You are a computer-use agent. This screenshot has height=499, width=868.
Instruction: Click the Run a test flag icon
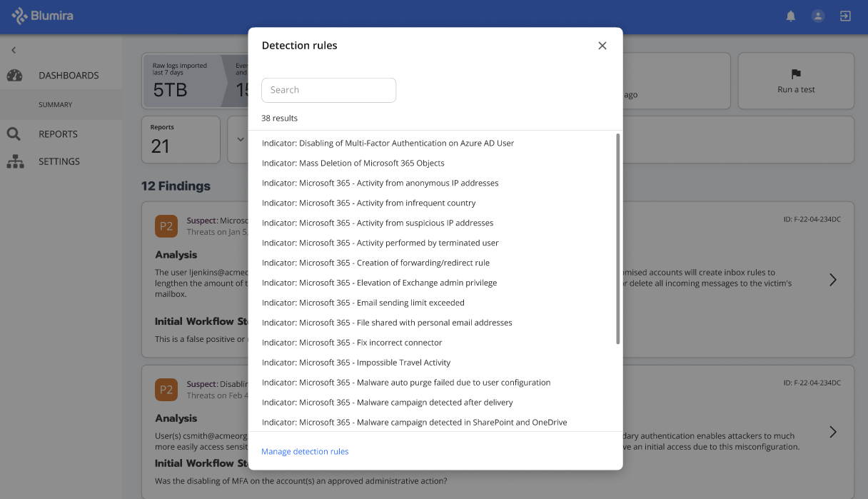pos(796,74)
